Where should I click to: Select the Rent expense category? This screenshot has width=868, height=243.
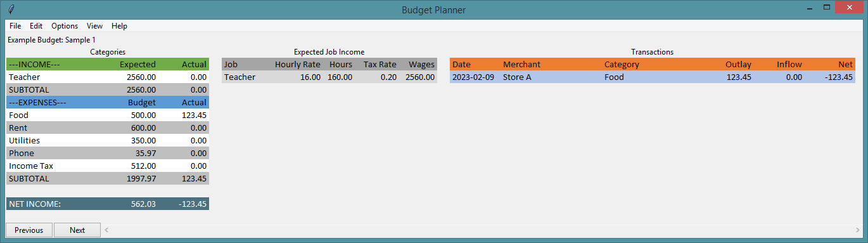[108, 128]
